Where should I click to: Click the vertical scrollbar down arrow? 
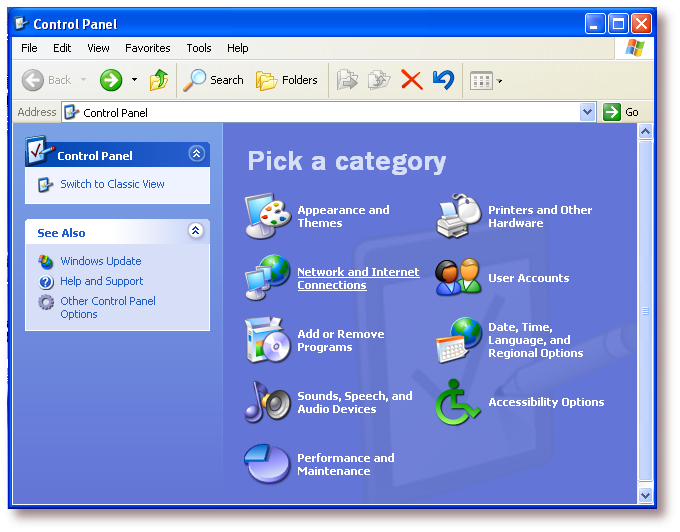tap(645, 494)
